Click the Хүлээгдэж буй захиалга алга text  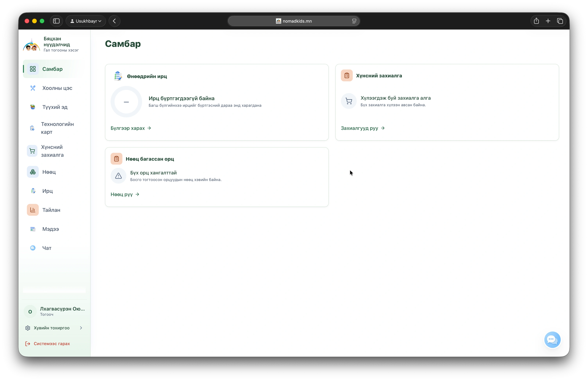pos(396,98)
